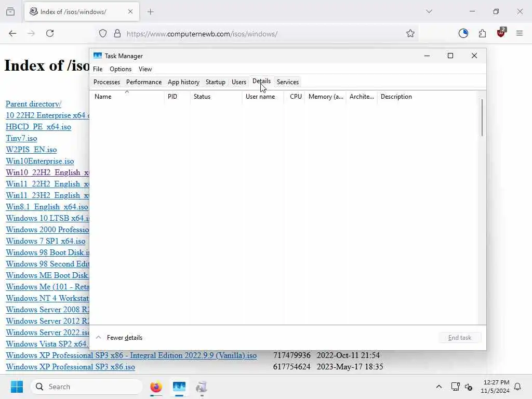Click the site padlock icon

[117, 33]
